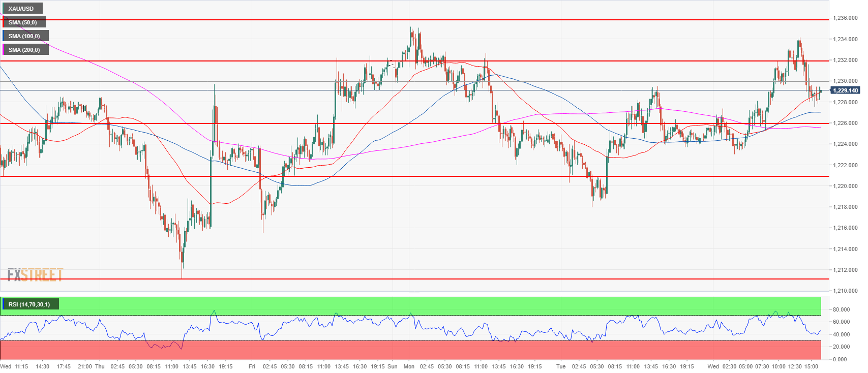Click the 02:30 time axis label
Viewport: 868px width, 373px height.
pos(729,366)
